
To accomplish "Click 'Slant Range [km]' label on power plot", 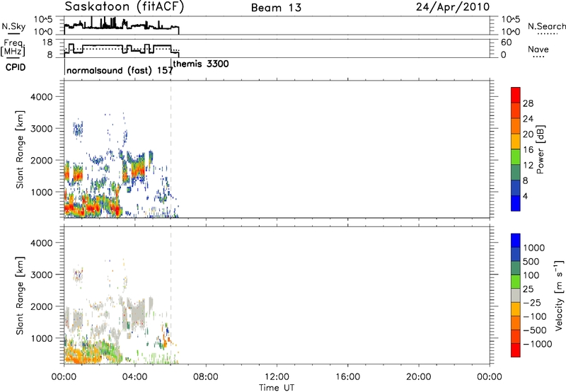I will (x=20, y=149).
